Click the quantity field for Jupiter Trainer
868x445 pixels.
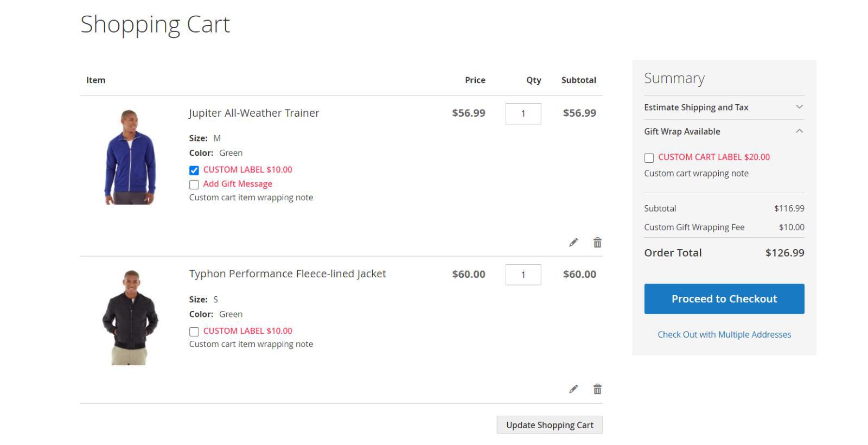(x=523, y=114)
